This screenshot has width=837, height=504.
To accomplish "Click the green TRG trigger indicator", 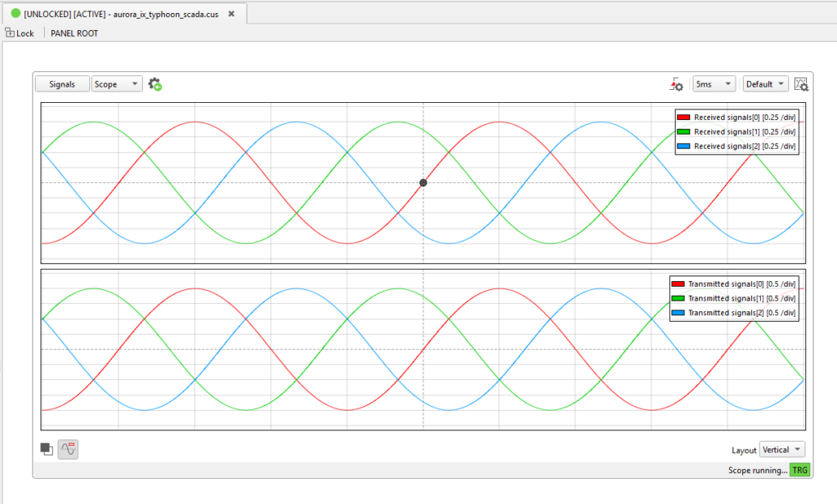I will click(799, 471).
